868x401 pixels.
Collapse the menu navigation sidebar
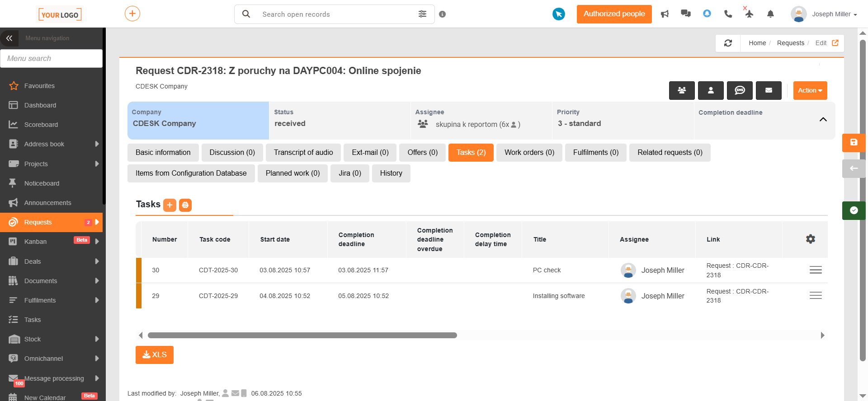click(x=9, y=38)
